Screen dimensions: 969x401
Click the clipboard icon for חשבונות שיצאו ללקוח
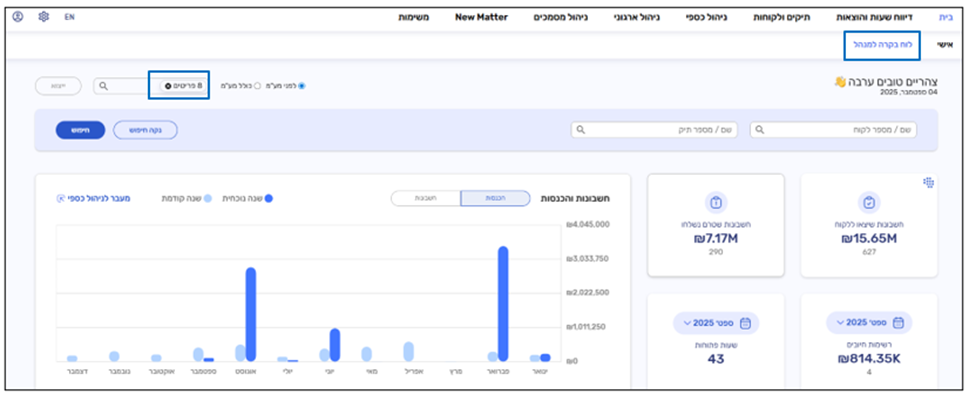tap(869, 203)
